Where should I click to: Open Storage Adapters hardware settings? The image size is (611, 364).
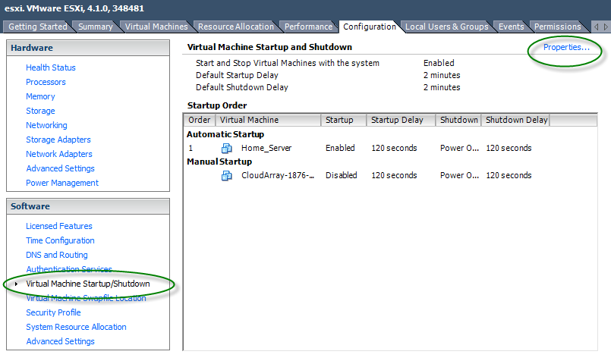click(58, 140)
